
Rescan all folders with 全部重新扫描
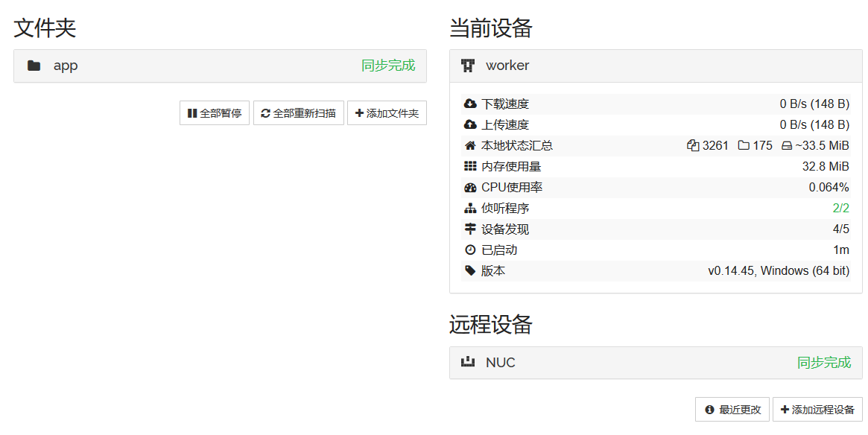[x=298, y=113]
